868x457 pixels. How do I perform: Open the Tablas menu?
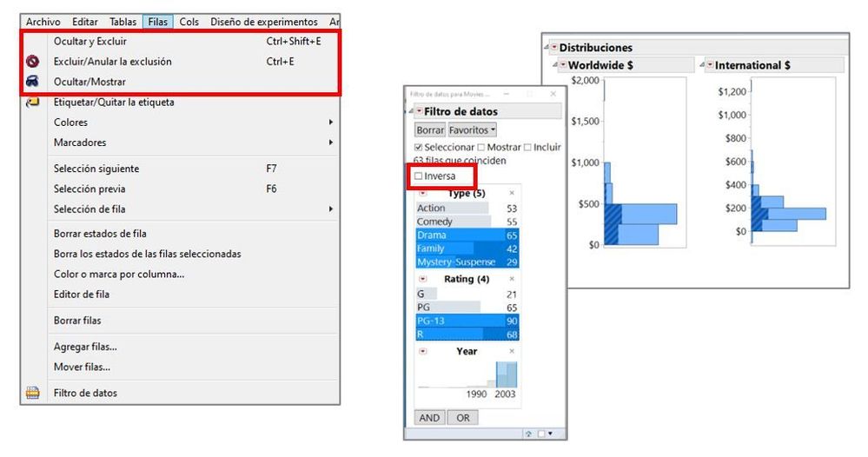tap(123, 22)
